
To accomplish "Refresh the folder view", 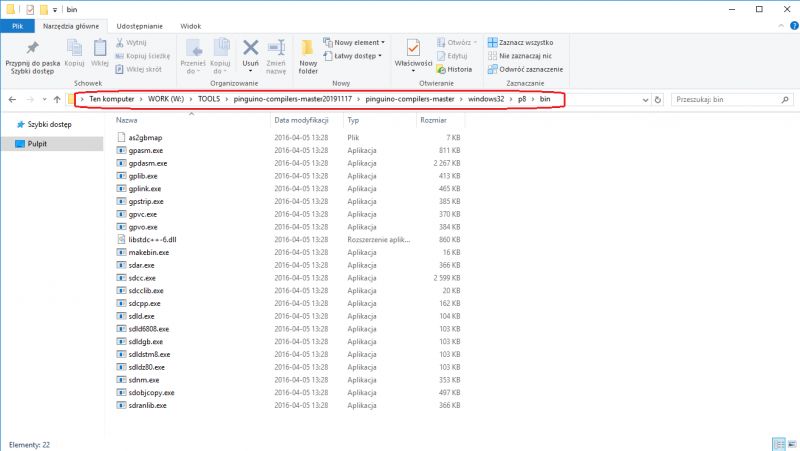I will coord(658,99).
